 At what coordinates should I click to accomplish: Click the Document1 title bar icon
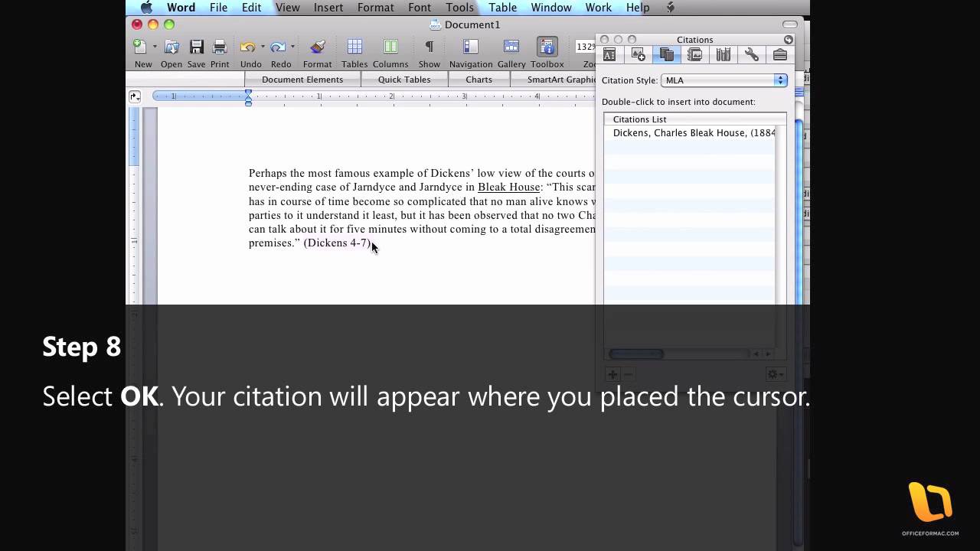pyautogui.click(x=436, y=24)
